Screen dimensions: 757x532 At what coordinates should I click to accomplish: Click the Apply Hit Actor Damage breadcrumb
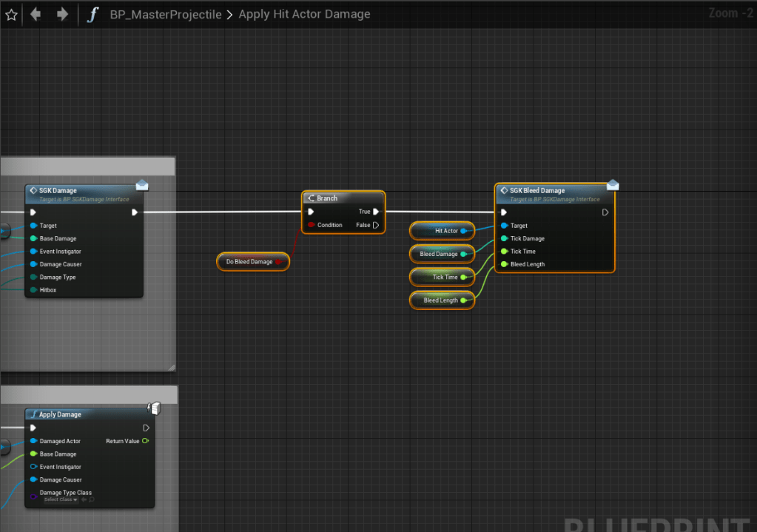coord(304,15)
